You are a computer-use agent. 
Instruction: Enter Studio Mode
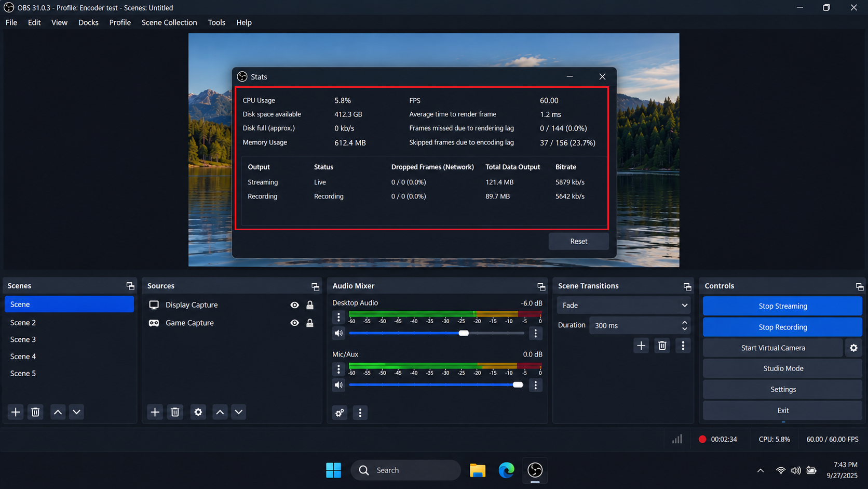[x=782, y=368]
